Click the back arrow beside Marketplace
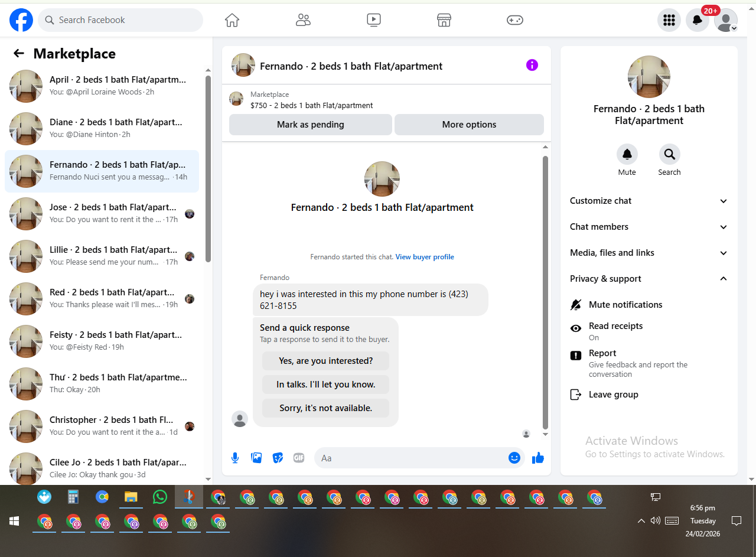Screen dimensions: 756x557 pos(19,54)
